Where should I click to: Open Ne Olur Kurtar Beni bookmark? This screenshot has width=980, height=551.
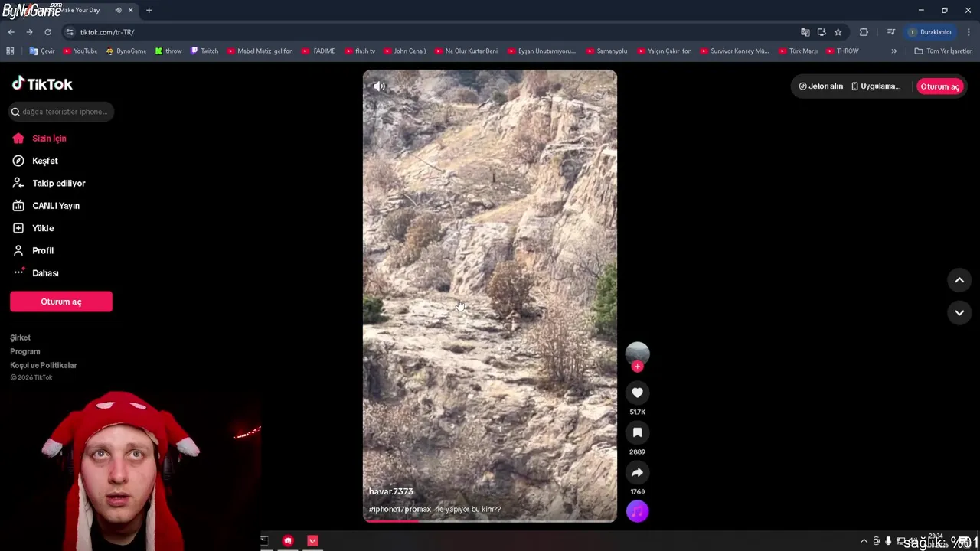click(x=465, y=51)
